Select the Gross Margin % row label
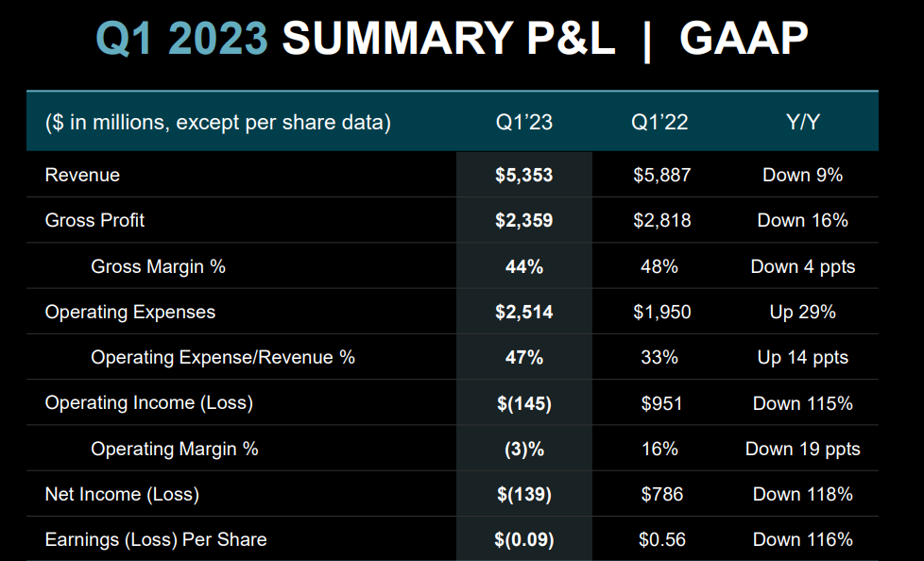924x561 pixels. 158,266
